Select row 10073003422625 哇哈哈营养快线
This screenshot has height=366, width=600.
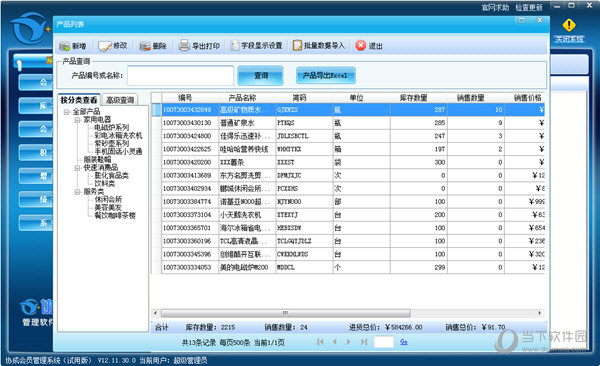tap(348, 149)
